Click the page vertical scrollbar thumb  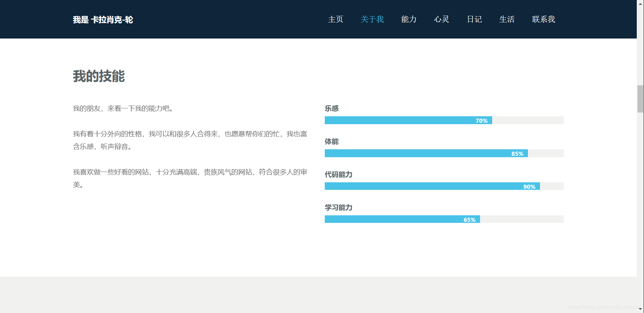(640, 99)
